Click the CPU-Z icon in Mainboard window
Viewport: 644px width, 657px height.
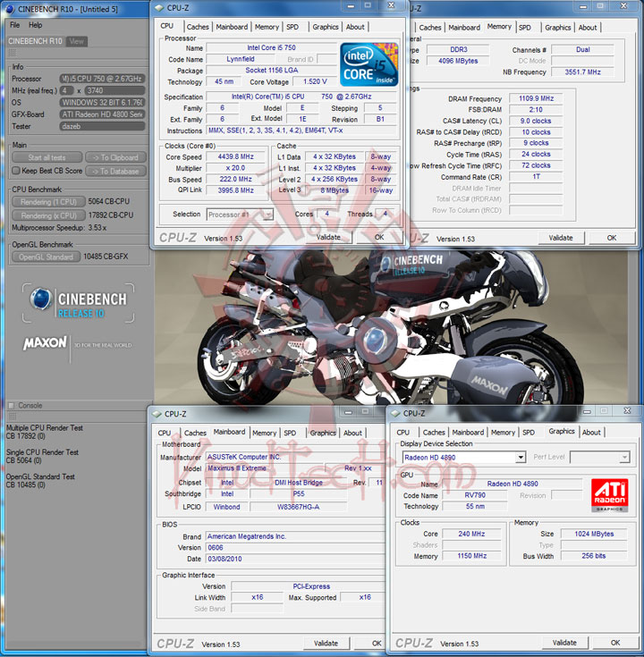pos(157,414)
